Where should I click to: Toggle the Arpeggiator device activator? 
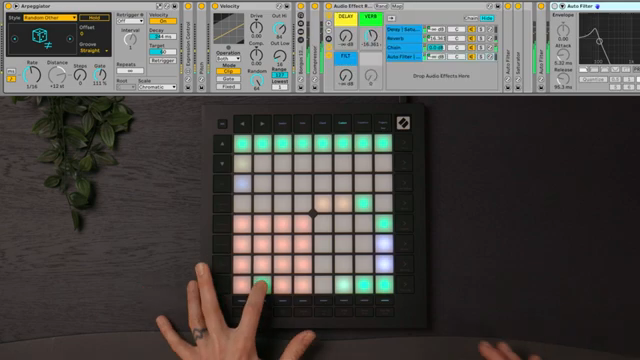pyautogui.click(x=8, y=6)
